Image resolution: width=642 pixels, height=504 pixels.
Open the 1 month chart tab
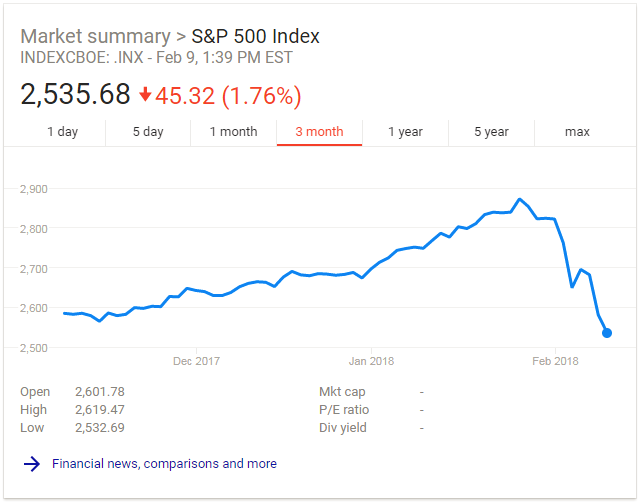[x=233, y=132]
